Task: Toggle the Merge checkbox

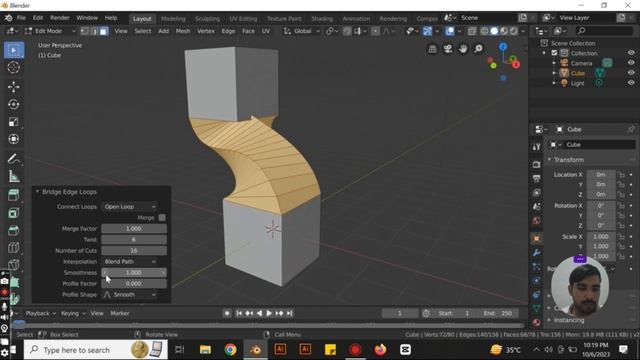Action: [162, 218]
